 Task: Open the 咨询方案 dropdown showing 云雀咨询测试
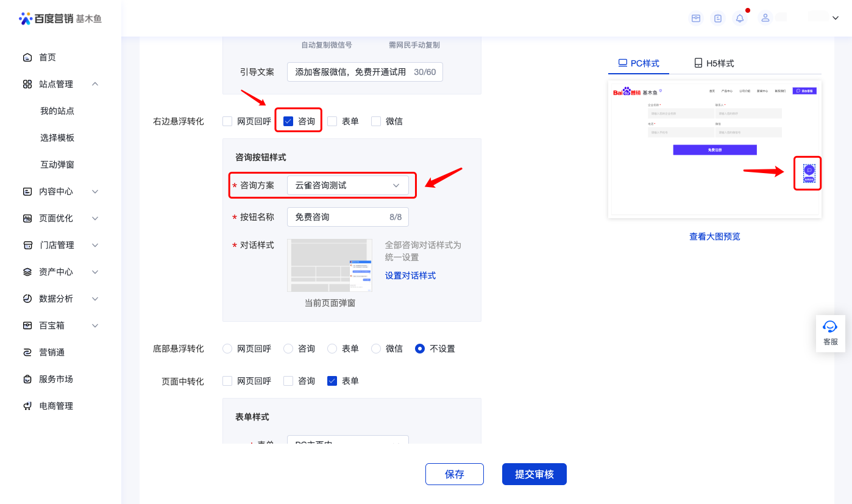tap(347, 185)
